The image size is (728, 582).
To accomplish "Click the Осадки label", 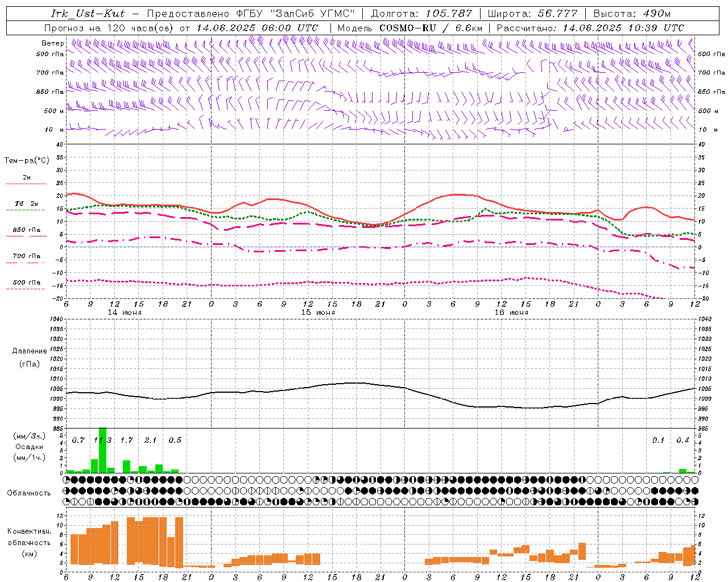I will 30,447.
